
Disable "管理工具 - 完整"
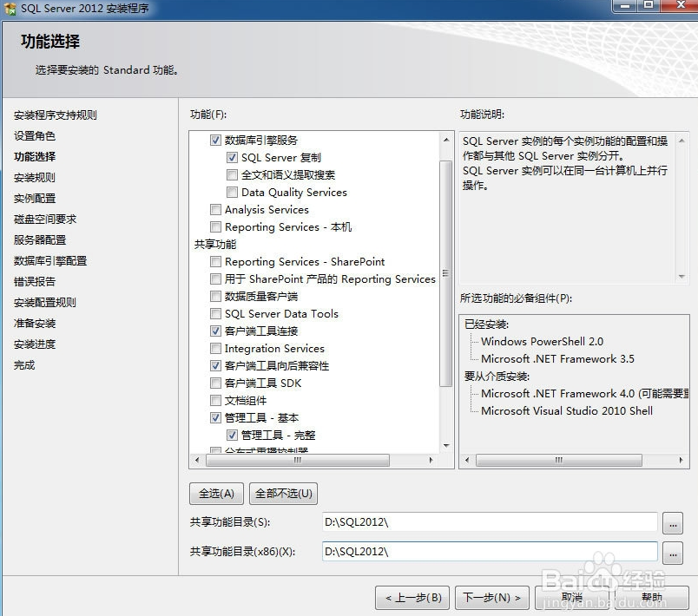coord(232,435)
